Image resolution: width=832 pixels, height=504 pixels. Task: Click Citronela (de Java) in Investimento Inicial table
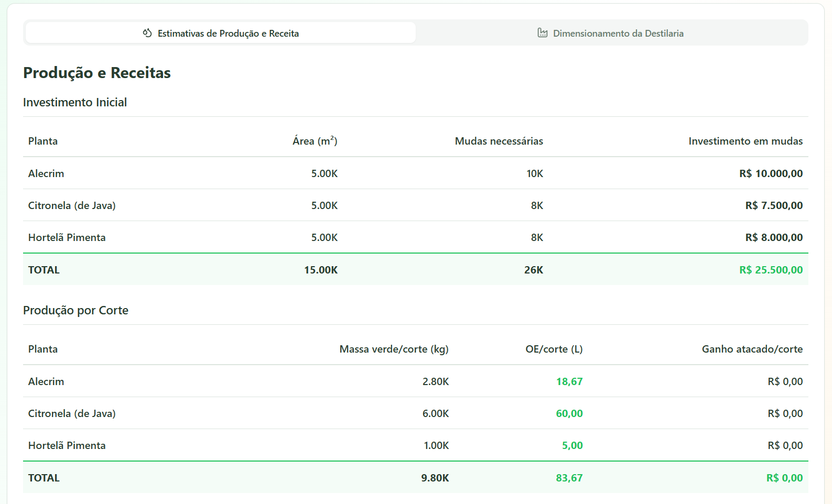click(x=72, y=205)
